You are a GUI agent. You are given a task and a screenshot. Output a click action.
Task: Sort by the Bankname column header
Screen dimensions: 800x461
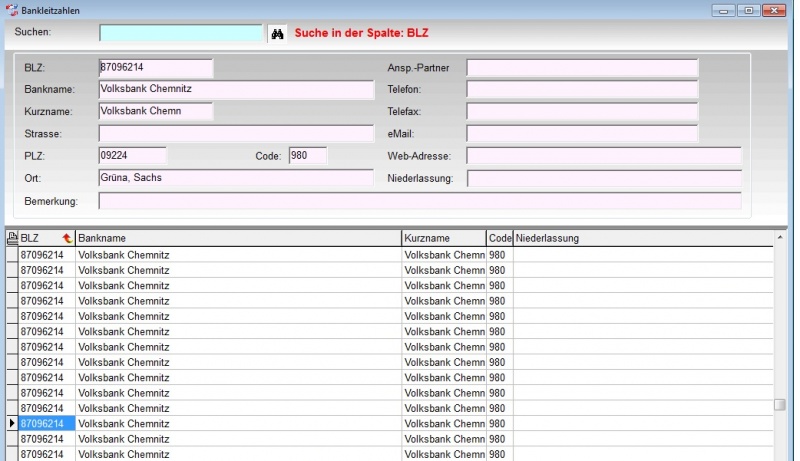(x=238, y=238)
